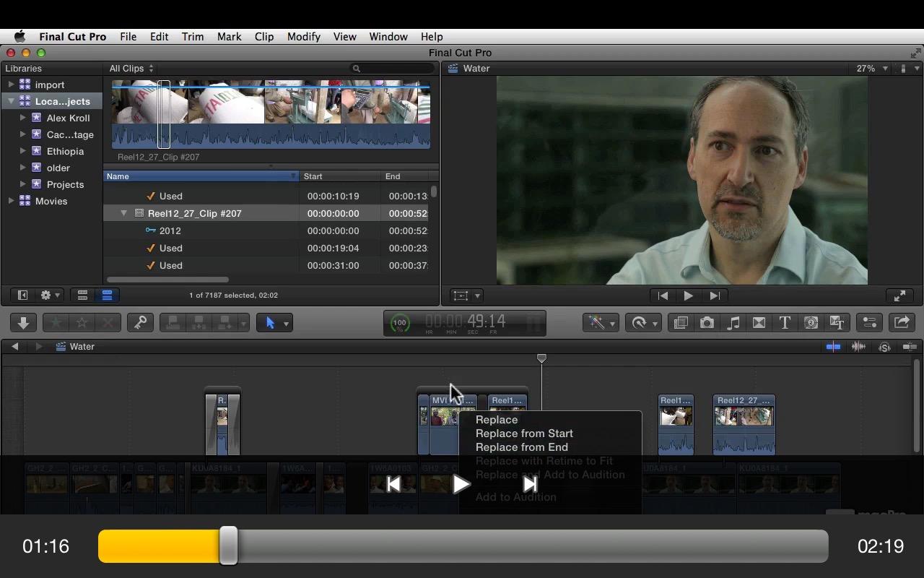The width and height of the screenshot is (924, 578).
Task: Open the Window menu
Action: (x=388, y=37)
